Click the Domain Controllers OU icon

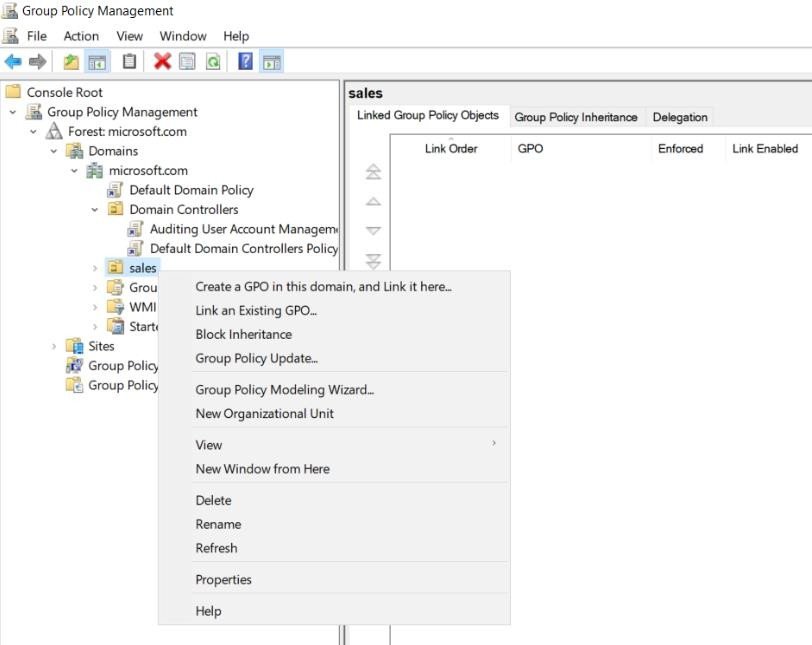coord(115,209)
